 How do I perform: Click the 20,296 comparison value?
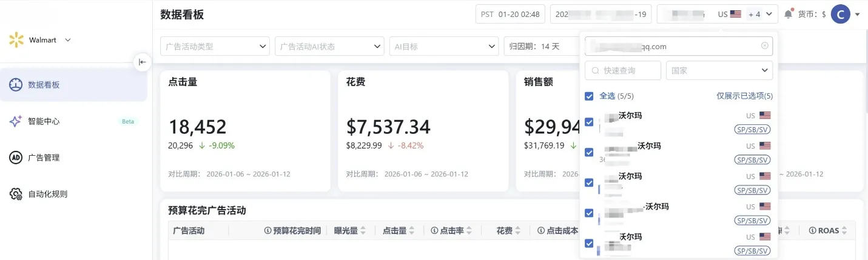[x=180, y=145]
